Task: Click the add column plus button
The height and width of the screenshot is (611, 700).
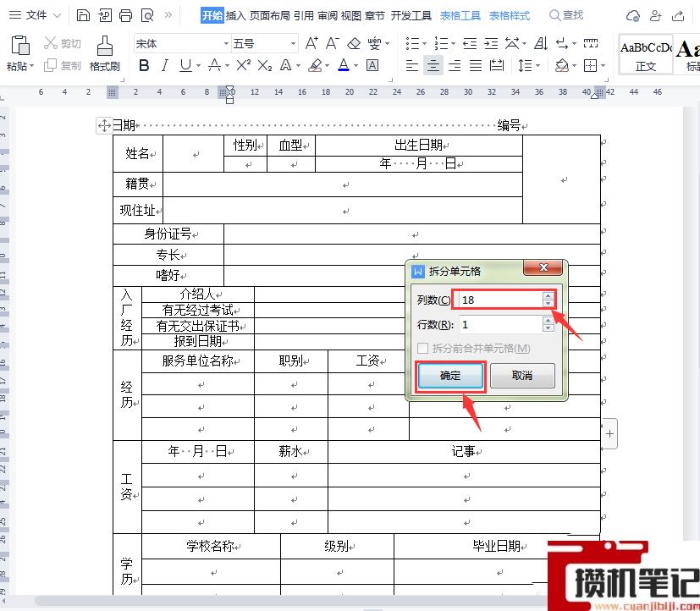Action: [609, 433]
